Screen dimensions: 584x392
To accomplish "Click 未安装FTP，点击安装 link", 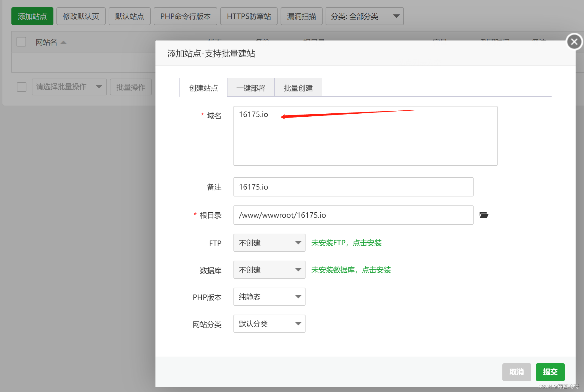I will click(x=346, y=243).
